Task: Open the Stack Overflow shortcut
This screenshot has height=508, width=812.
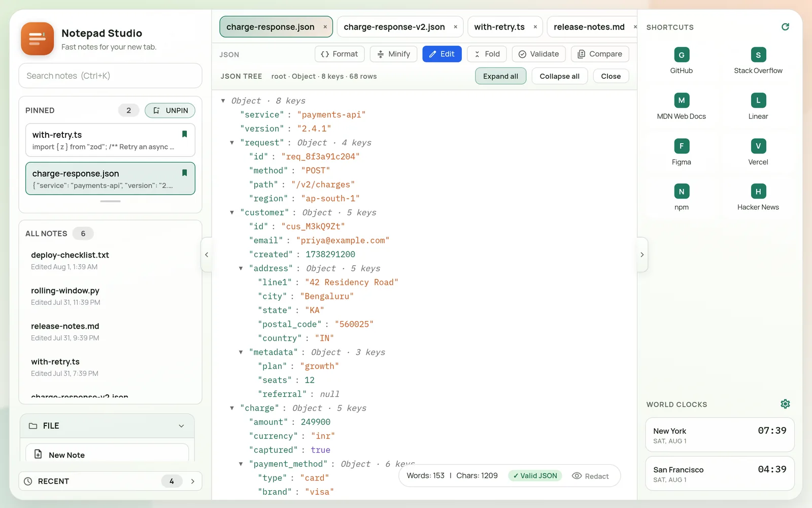Action: point(758,60)
